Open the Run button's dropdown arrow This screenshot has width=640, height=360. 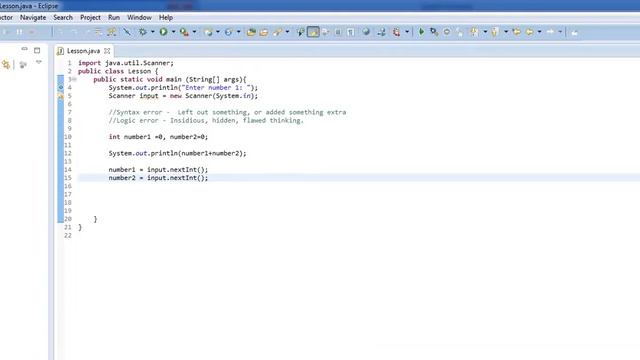coord(173,32)
